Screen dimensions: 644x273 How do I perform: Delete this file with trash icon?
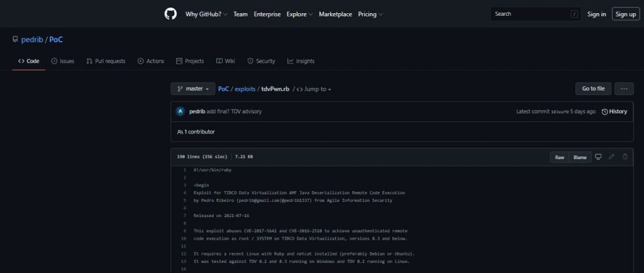625,157
